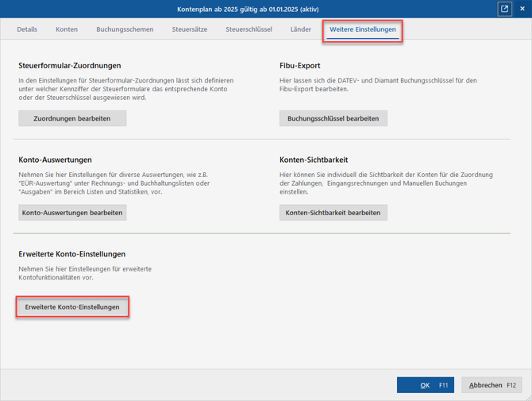The width and height of the screenshot is (532, 401).
Task: Edit account visibility via Konten-Sichtbarkeit bearbeiten
Action: pos(333,213)
